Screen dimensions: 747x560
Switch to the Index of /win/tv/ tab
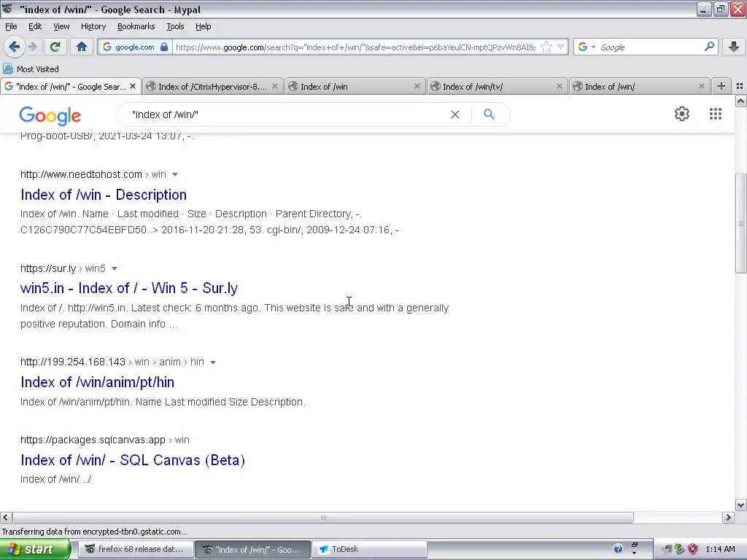(x=496, y=86)
